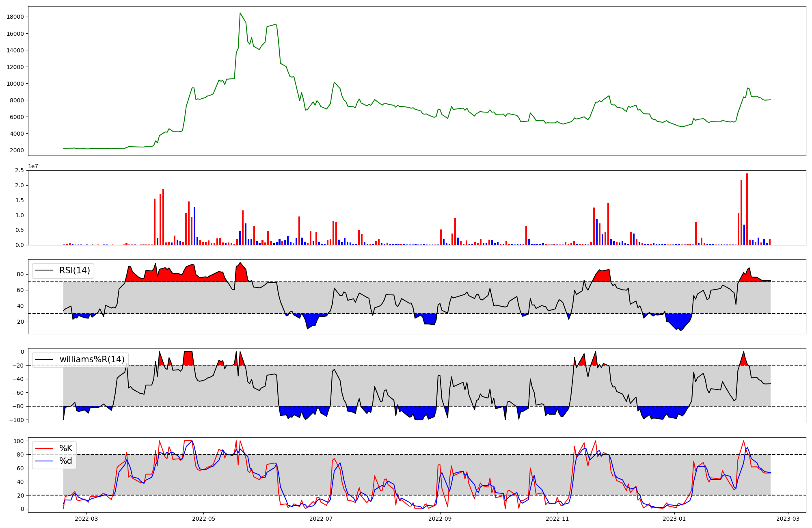Image resolution: width=812 pixels, height=528 pixels.
Task: Click the 2022-03 date tick label
Action: (x=86, y=519)
